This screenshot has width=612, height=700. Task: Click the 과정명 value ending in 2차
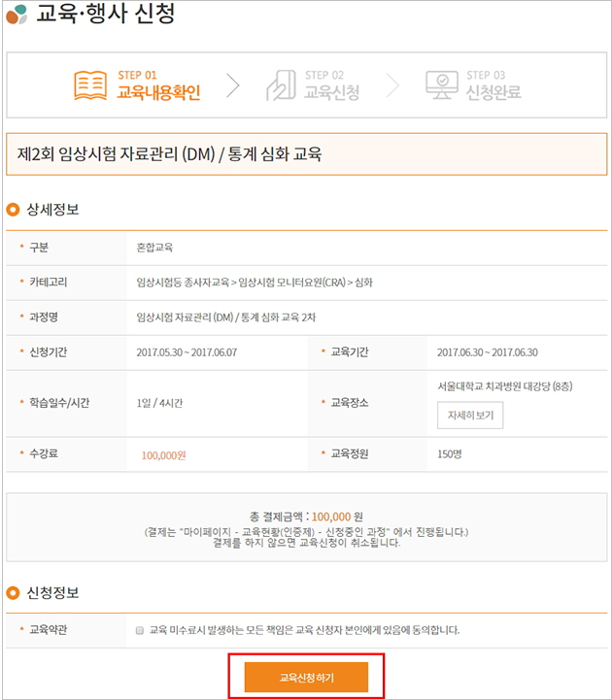click(226, 317)
